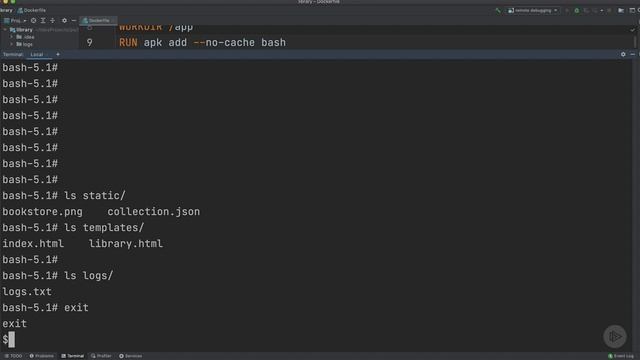
Task: Open the Project view dropdown
Action: pos(15,20)
